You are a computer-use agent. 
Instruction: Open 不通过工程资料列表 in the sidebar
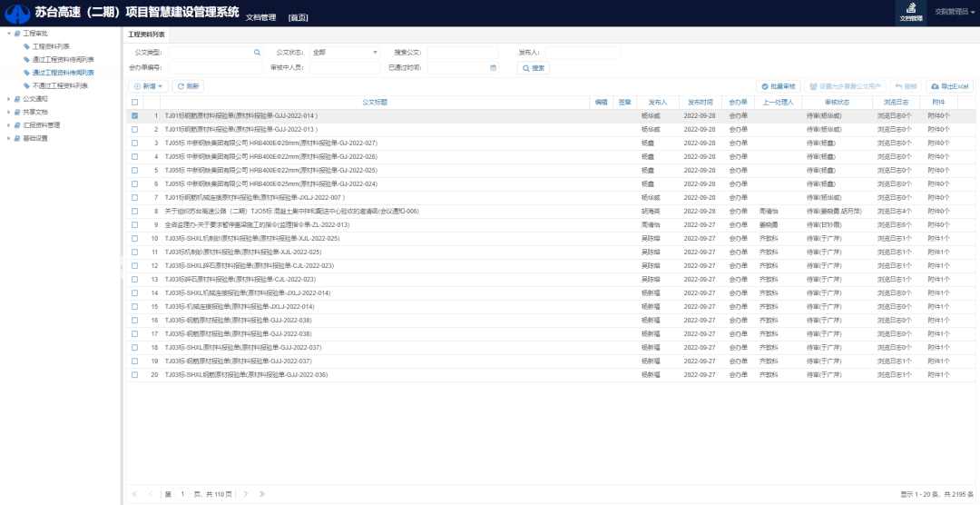click(60, 85)
